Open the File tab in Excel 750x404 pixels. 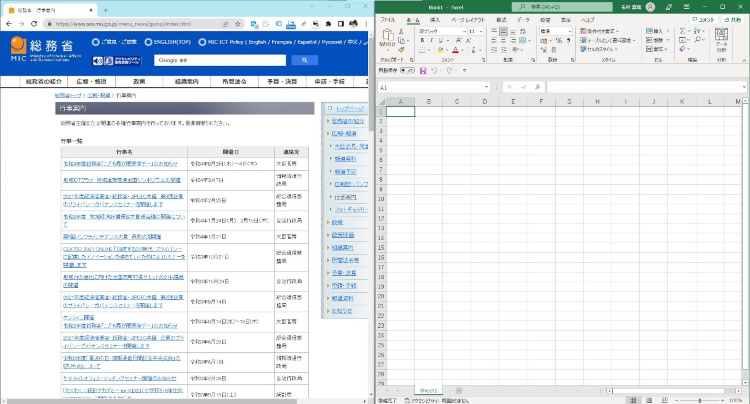pos(387,20)
